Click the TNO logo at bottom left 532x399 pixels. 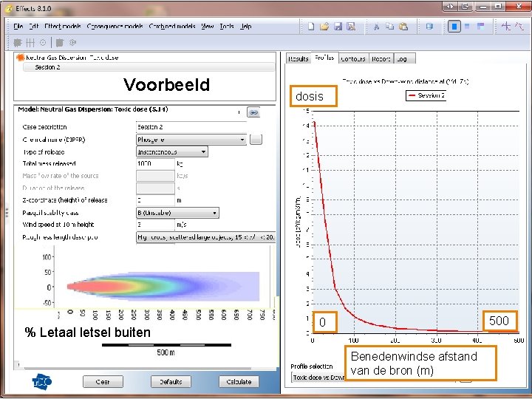(x=42, y=381)
